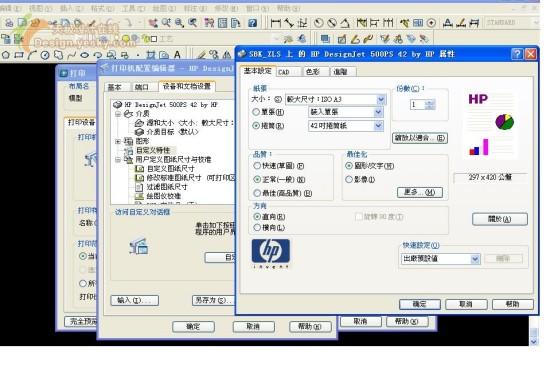Open 设备和文档设置 tab in configuration editor
The width and height of the screenshot is (550, 385).
click(x=187, y=86)
